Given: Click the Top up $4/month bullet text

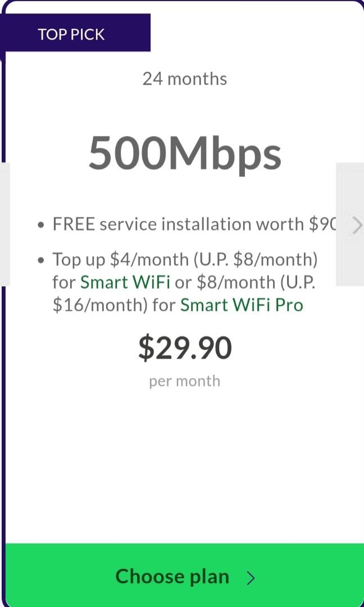Looking at the screenshot, I should (x=184, y=260).
